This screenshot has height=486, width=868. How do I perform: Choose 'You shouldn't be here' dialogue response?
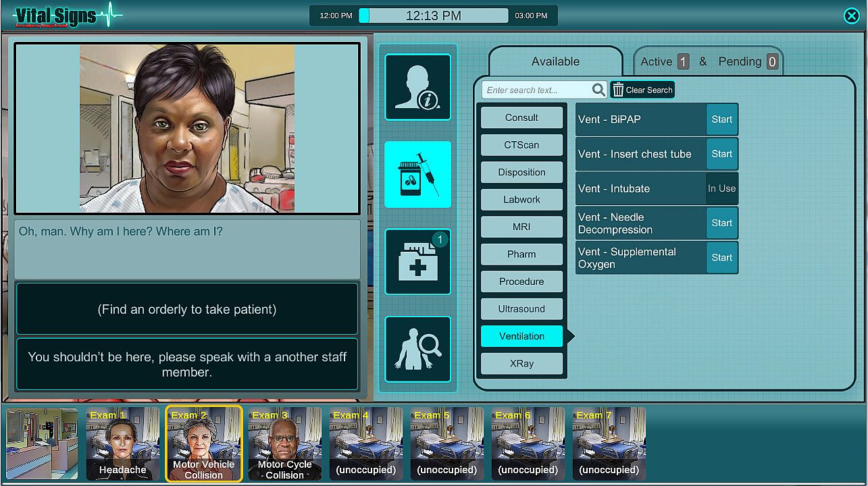point(187,364)
